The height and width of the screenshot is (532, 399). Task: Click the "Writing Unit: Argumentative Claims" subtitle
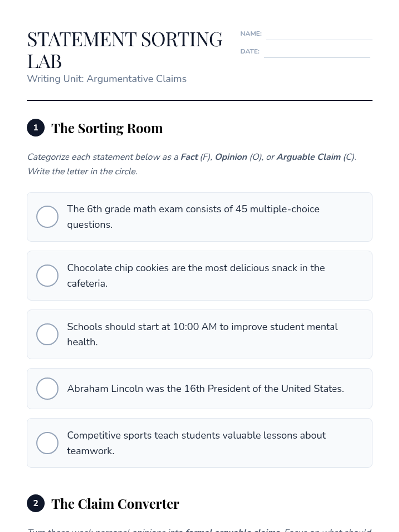click(106, 79)
